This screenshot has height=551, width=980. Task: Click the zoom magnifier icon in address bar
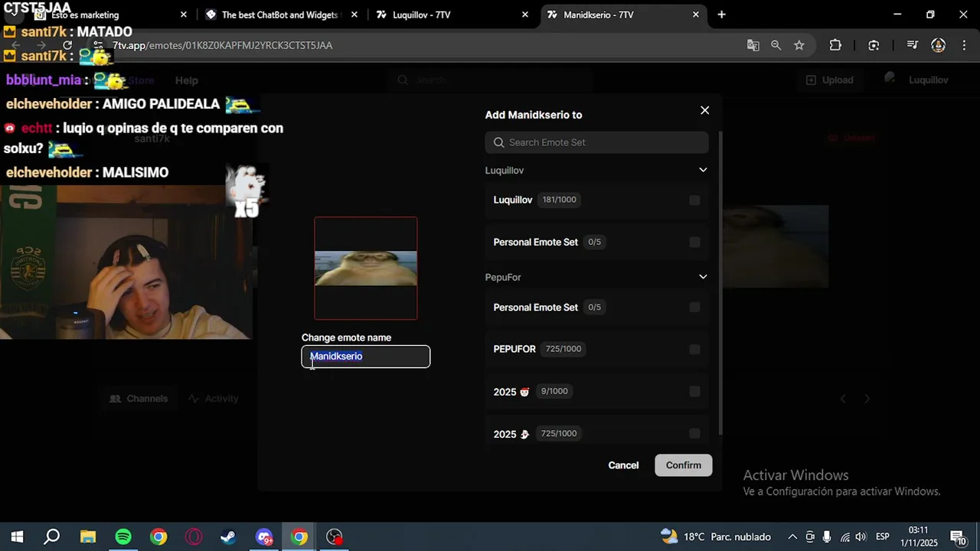click(x=776, y=45)
